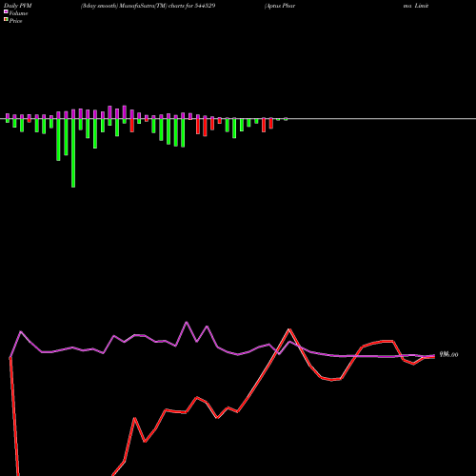Click the tallest green volume bar
Image resolution: width=476 pixels, height=476 pixels.
73,153
